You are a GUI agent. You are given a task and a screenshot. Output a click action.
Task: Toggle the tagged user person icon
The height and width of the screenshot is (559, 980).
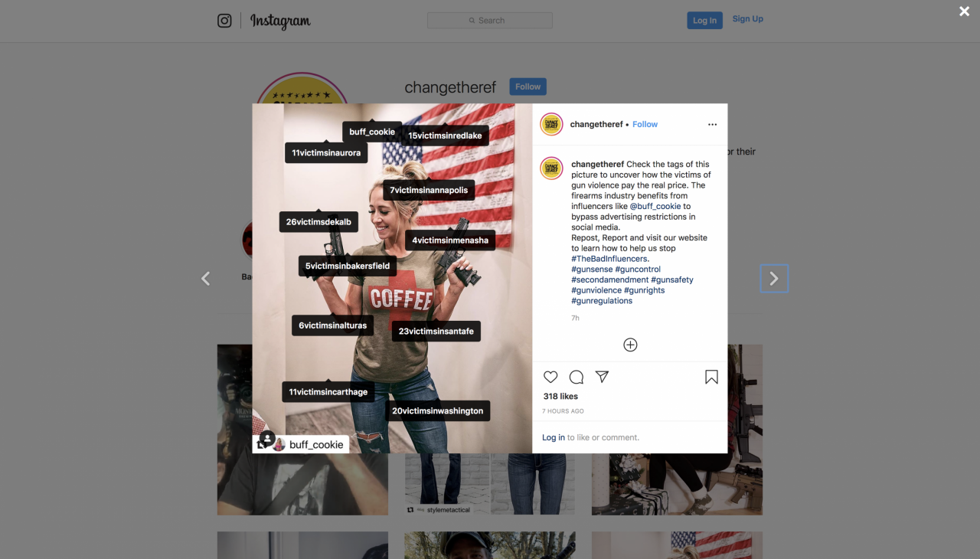(267, 439)
